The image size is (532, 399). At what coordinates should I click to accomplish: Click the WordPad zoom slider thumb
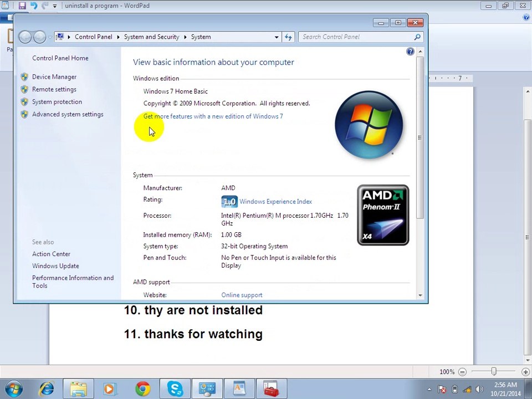click(x=494, y=372)
